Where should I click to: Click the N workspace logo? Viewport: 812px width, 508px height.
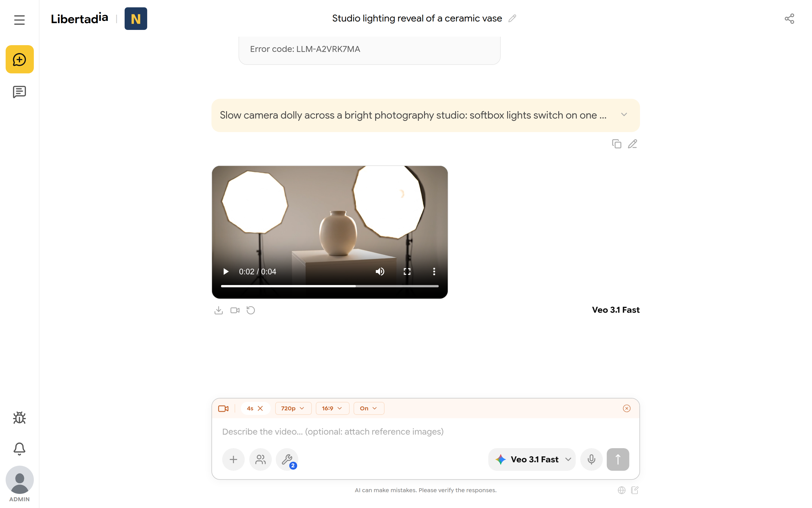point(136,18)
